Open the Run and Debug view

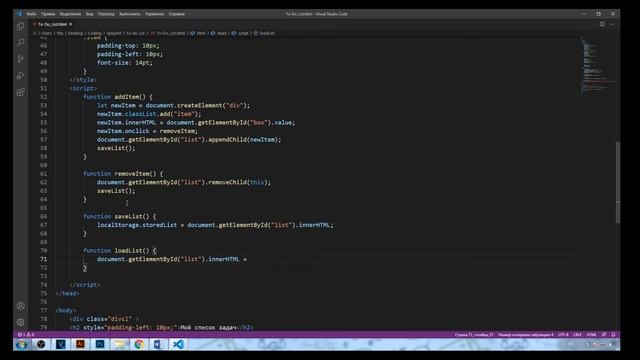pyautogui.click(x=20, y=76)
